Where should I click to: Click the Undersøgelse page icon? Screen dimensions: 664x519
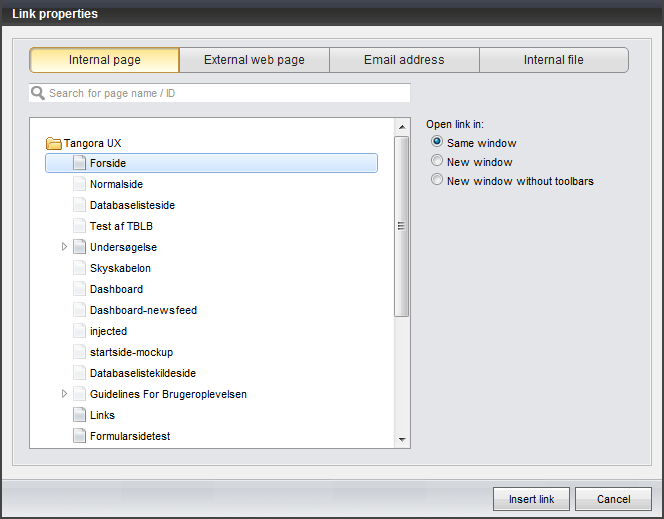coord(79,247)
